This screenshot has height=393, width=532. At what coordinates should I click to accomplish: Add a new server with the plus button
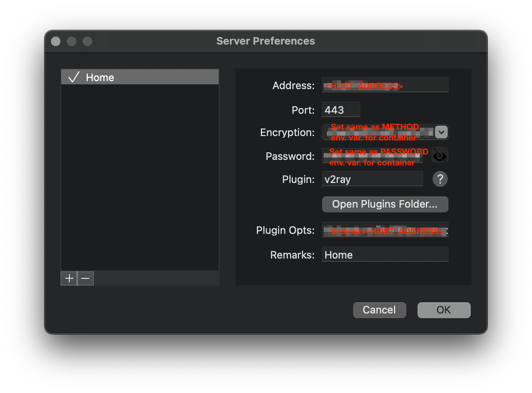[69, 278]
